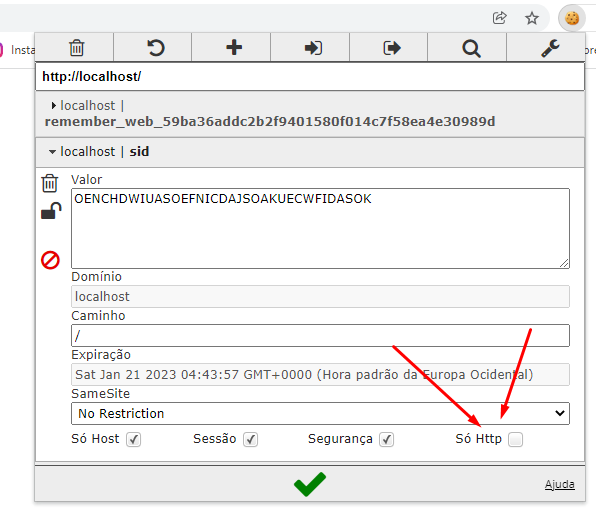
Task: Click the reset/undo arrow icon in the toolbar
Action: [155, 48]
